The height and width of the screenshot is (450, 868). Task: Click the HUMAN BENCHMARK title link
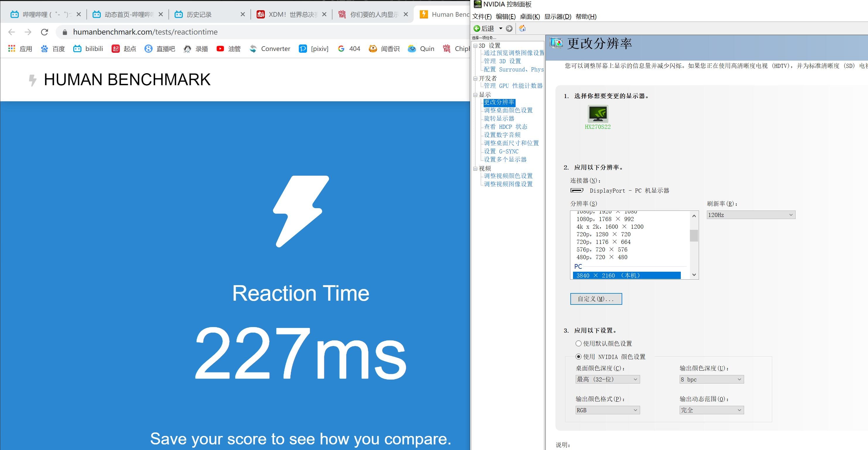(127, 80)
